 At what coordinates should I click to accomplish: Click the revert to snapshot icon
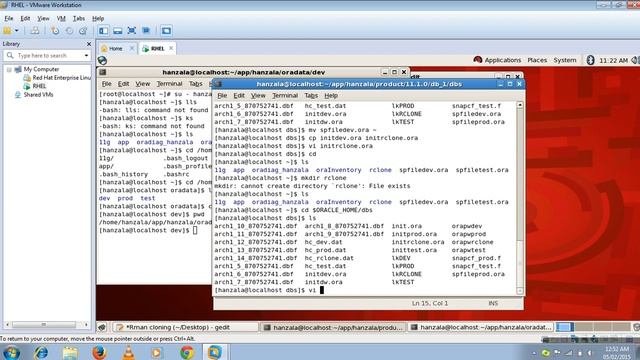tap(69, 31)
